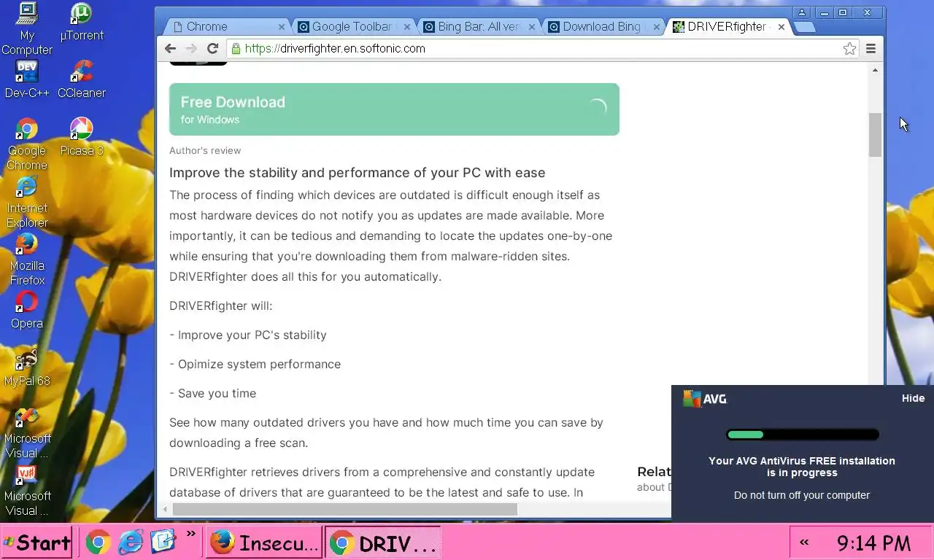Viewport: 934px width, 560px height.
Task: Open the Start menu
Action: 36,542
